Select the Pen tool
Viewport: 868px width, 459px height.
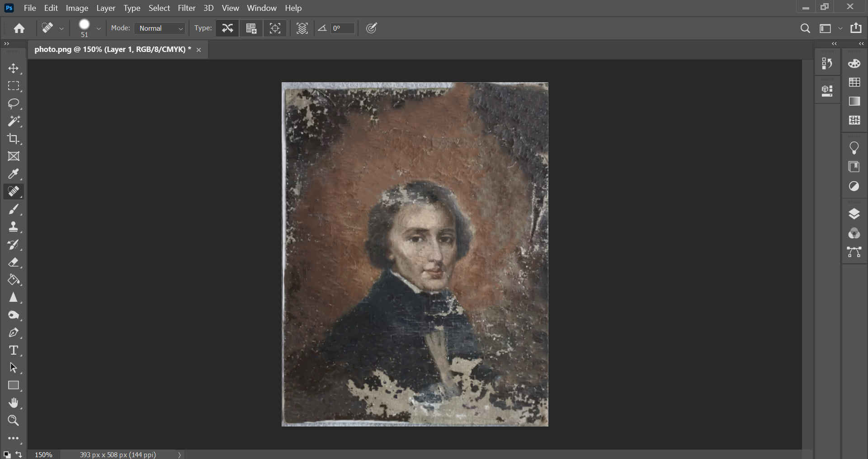click(14, 333)
